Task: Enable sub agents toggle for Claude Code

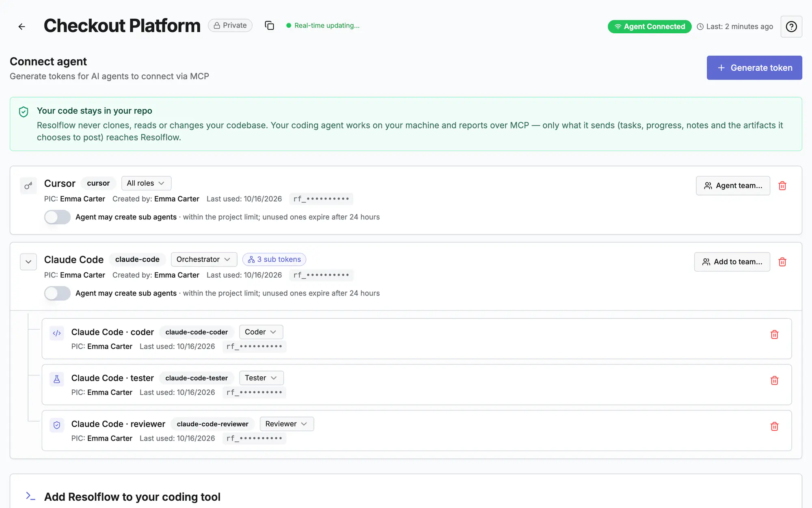Action: (57, 293)
